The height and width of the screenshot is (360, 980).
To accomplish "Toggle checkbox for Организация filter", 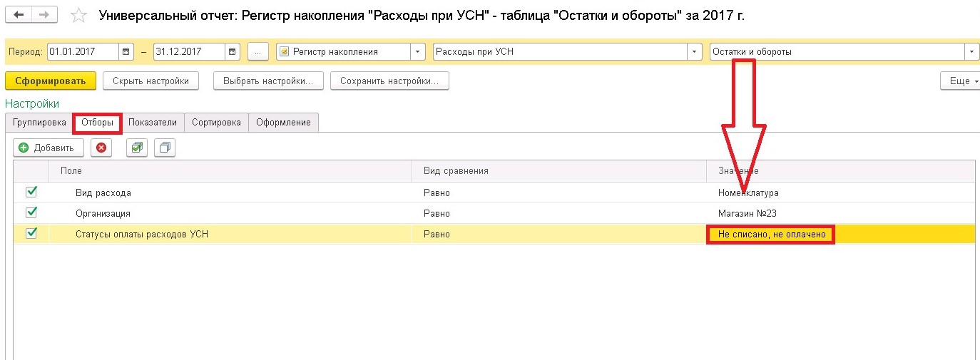I will point(31,212).
